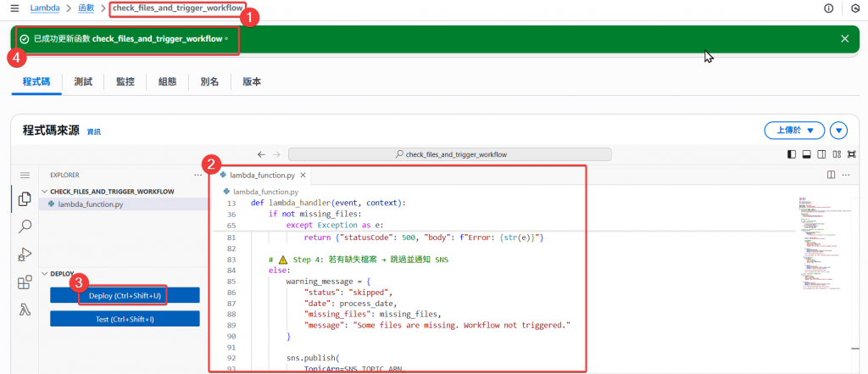
Task: Switch to the 程式碼 tab
Action: (x=36, y=82)
